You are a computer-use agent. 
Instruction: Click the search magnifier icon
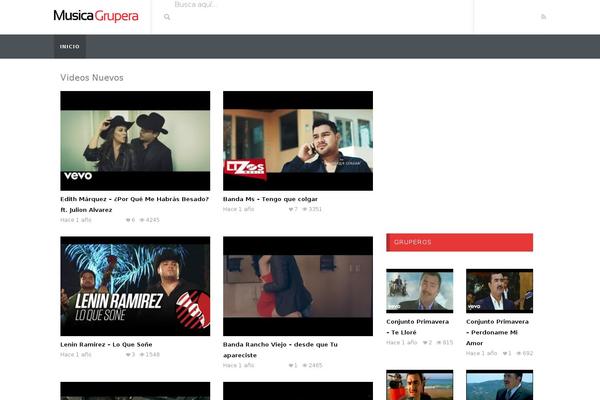(x=167, y=17)
